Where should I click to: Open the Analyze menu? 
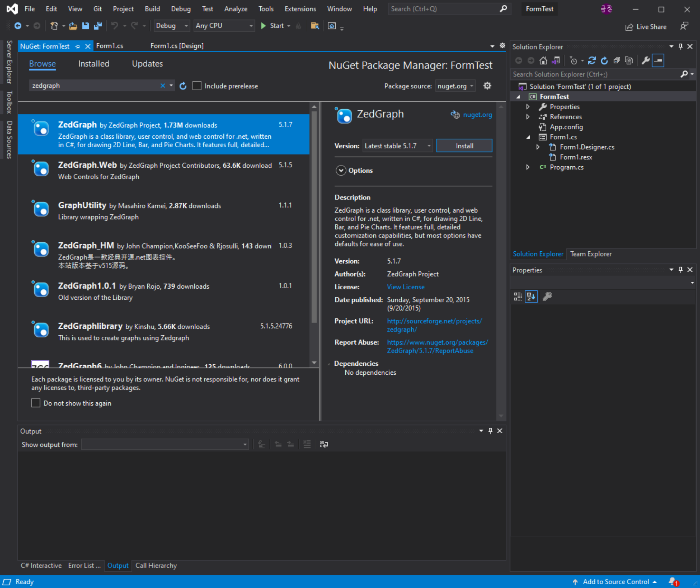(236, 9)
